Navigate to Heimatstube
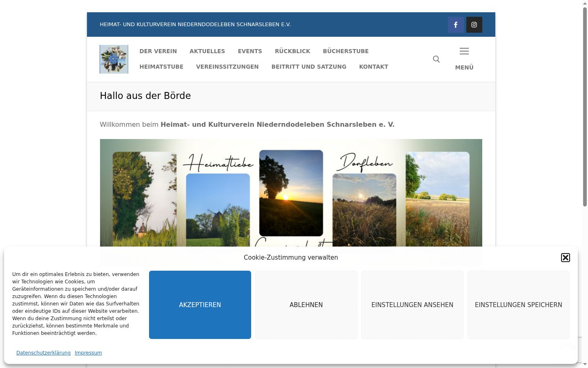588x368 pixels. click(x=161, y=67)
